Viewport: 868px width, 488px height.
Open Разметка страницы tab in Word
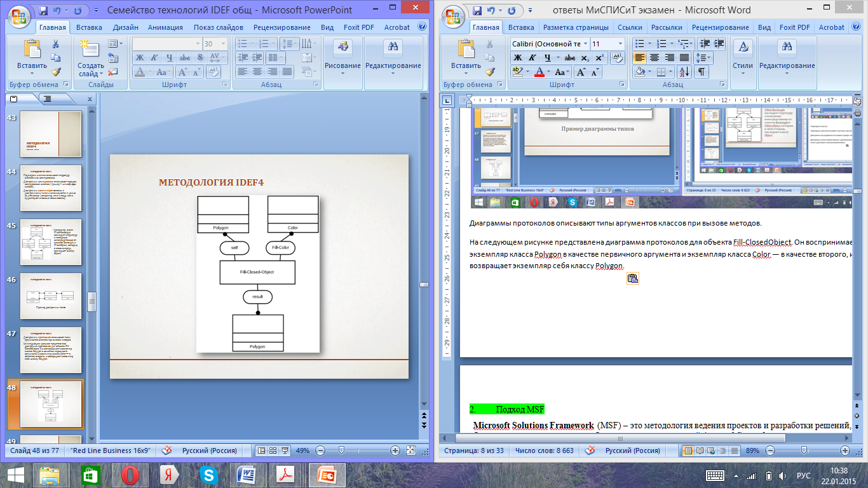(576, 27)
